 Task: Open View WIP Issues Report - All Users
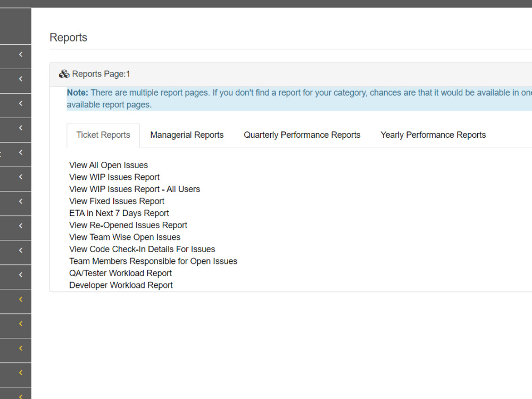click(x=135, y=189)
